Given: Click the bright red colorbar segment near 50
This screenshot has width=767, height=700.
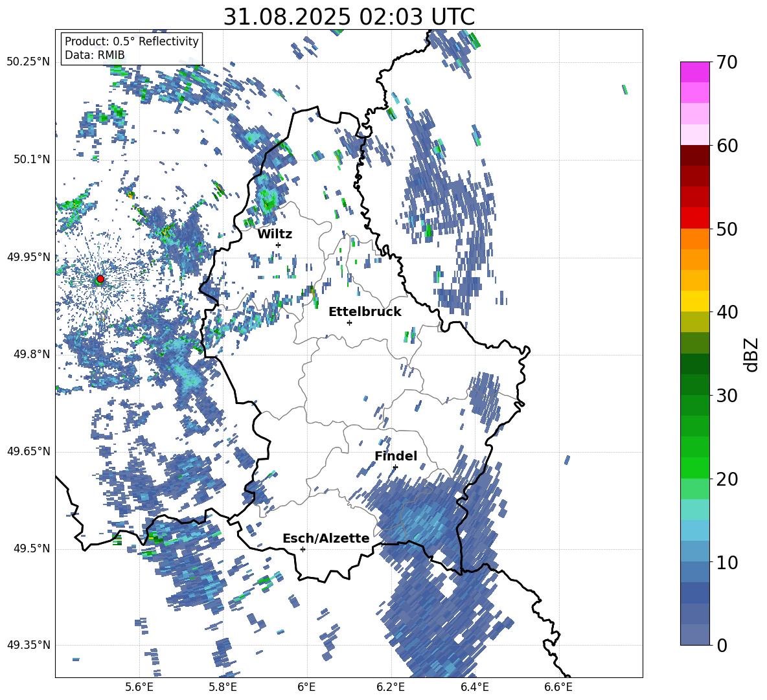Looking at the screenshot, I should [694, 218].
